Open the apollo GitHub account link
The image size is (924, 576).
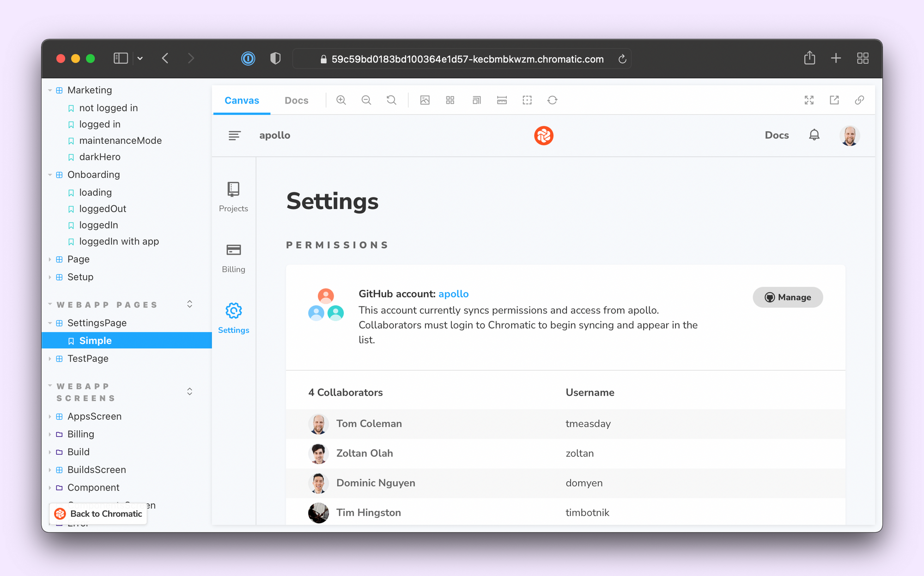(453, 294)
